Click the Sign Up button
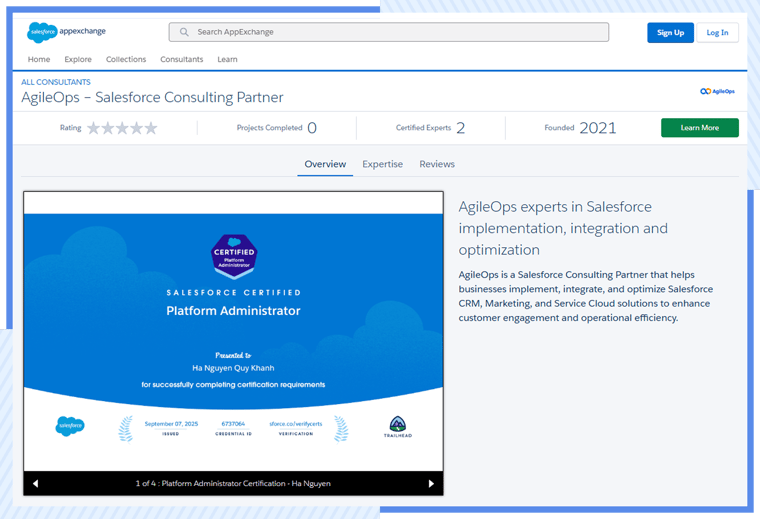Image resolution: width=760 pixels, height=519 pixels. (670, 32)
